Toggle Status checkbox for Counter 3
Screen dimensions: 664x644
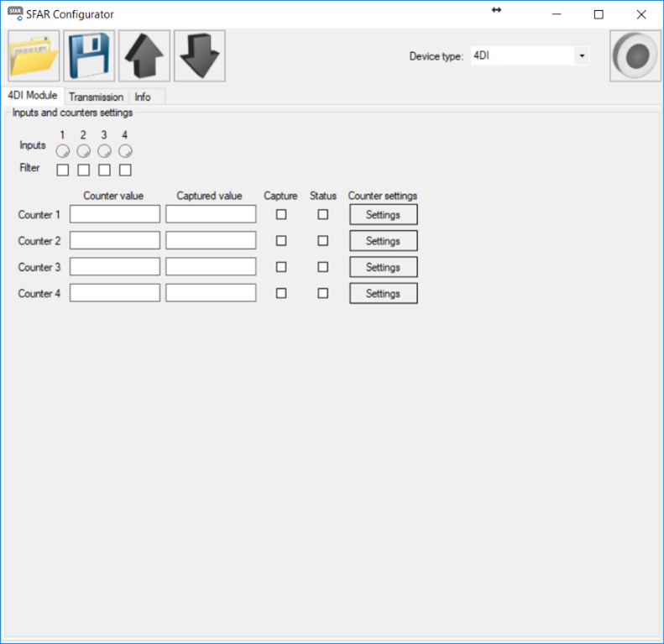[323, 267]
